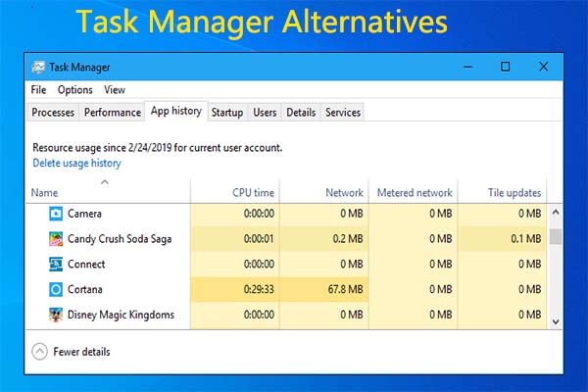
Task: Click Cortana's 67.8 MB network value
Action: (345, 290)
